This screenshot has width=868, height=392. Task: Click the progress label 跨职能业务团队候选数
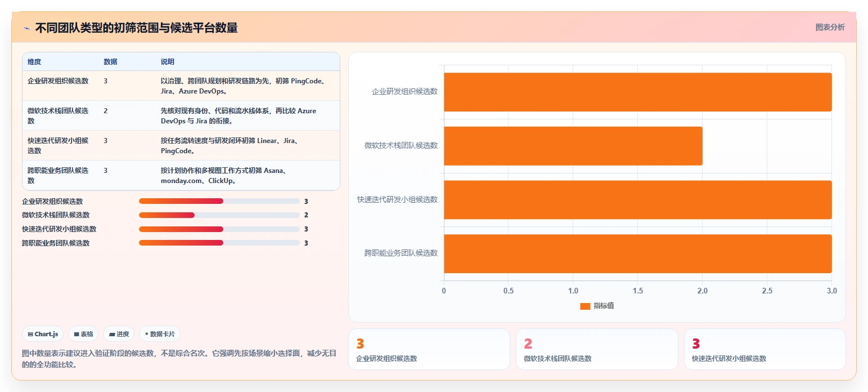(x=56, y=243)
